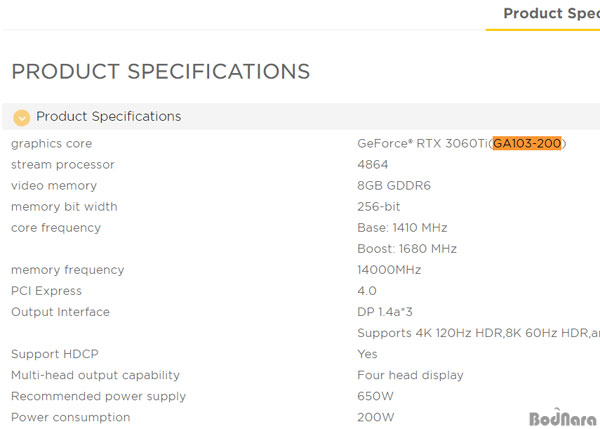Click the highlighted GA103-200 text
The height and width of the screenshot is (429, 600).
click(x=527, y=144)
